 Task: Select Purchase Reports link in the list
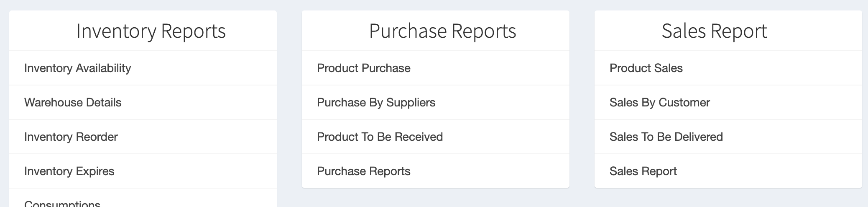(x=364, y=171)
